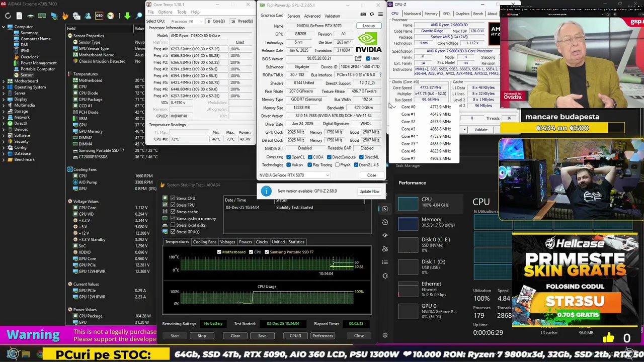
Task: Switch to GPU-Z Sensors tab
Action: point(293,16)
